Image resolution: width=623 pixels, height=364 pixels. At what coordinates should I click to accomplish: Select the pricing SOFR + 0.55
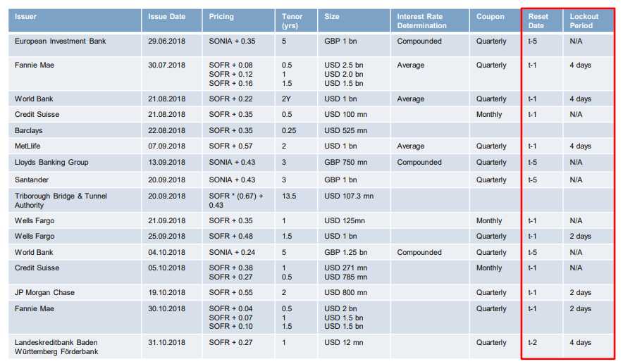231,293
